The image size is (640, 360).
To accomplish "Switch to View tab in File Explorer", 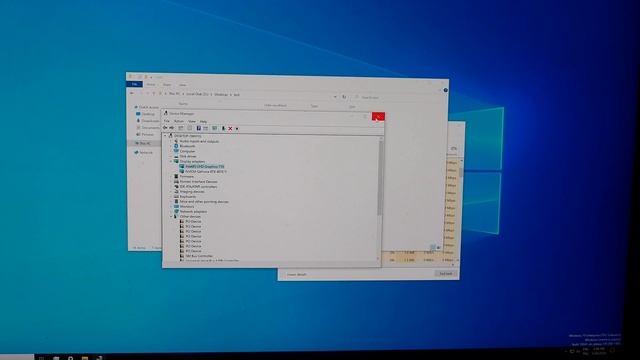I will tap(182, 85).
